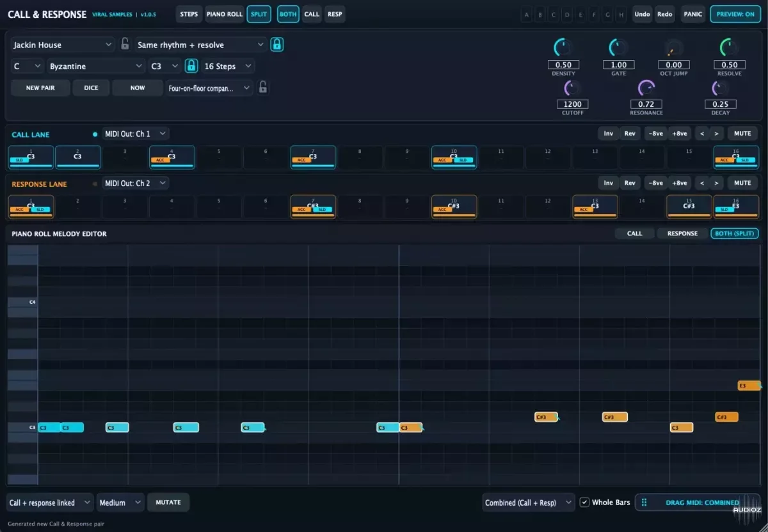The width and height of the screenshot is (768, 532).
Task: Click the Resonance knob
Action: (x=646, y=88)
